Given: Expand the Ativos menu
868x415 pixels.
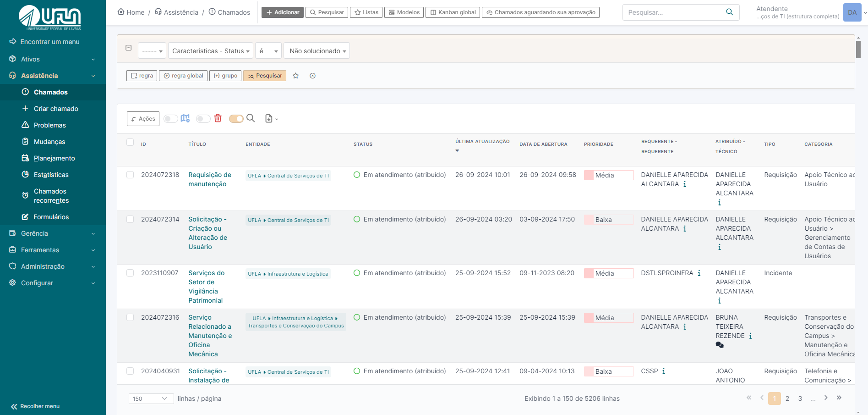Looking at the screenshot, I should point(53,59).
